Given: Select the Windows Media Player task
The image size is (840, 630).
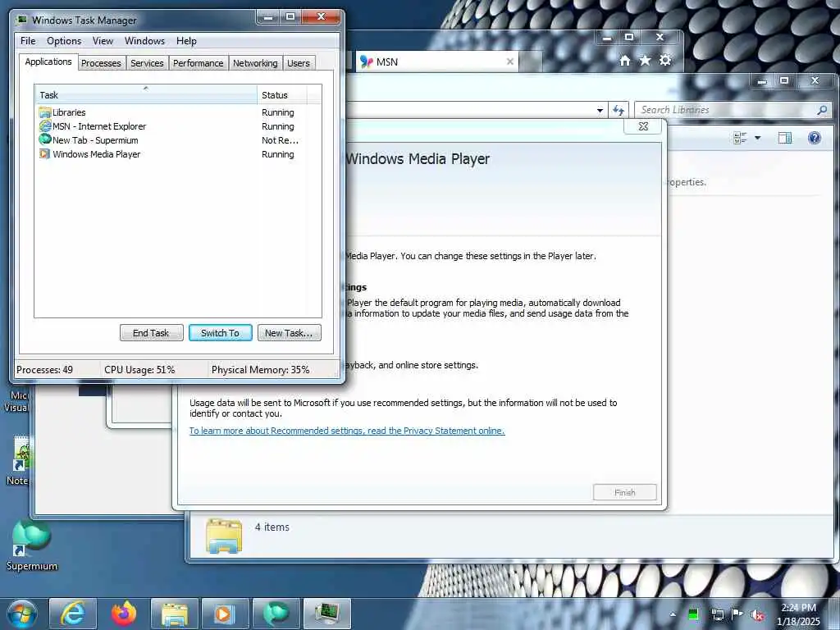Looking at the screenshot, I should click(x=178, y=154).
